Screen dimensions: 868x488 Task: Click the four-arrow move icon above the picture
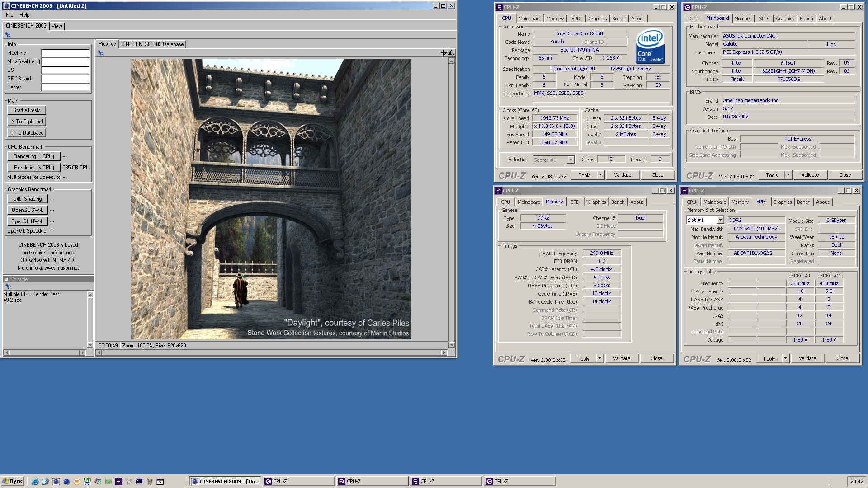tap(443, 53)
